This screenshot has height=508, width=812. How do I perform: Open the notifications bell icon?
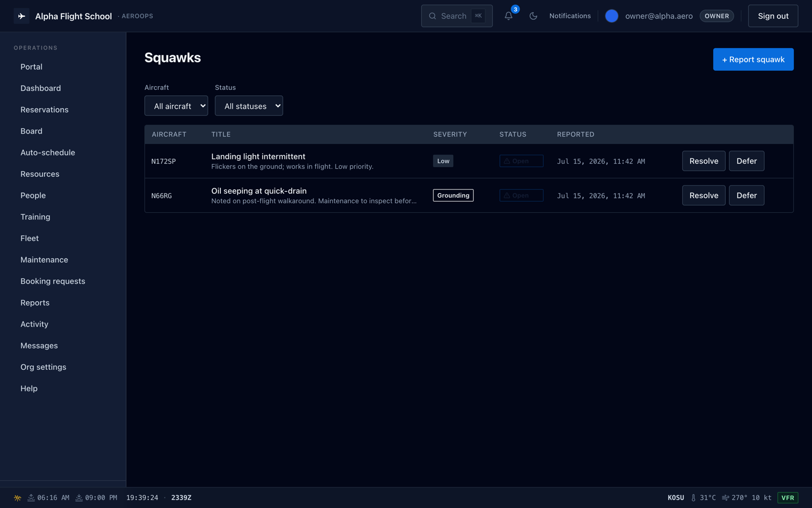point(509,16)
